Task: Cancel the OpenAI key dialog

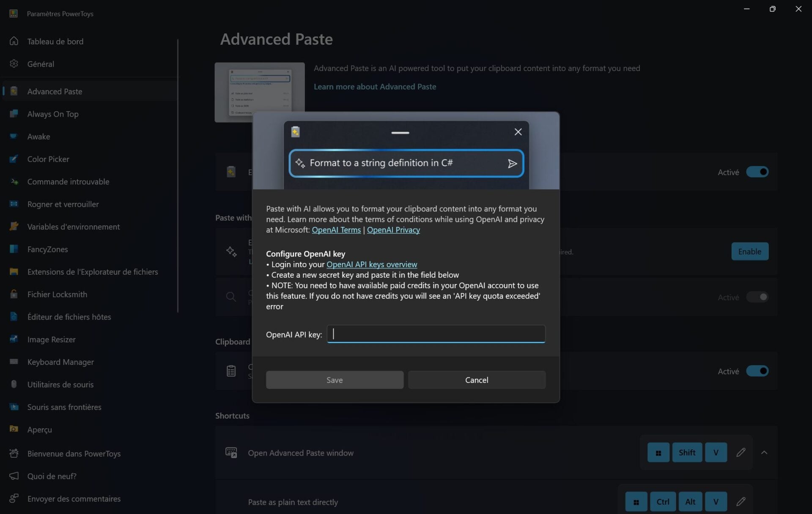Action: point(477,380)
